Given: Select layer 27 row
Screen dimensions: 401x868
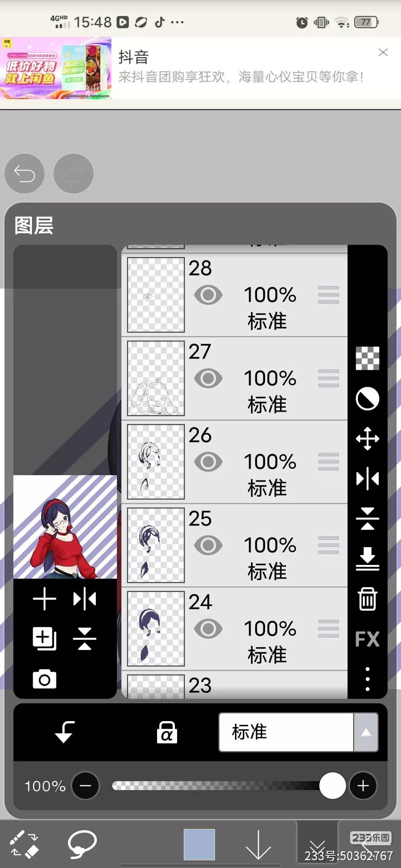Looking at the screenshot, I should click(235, 378).
